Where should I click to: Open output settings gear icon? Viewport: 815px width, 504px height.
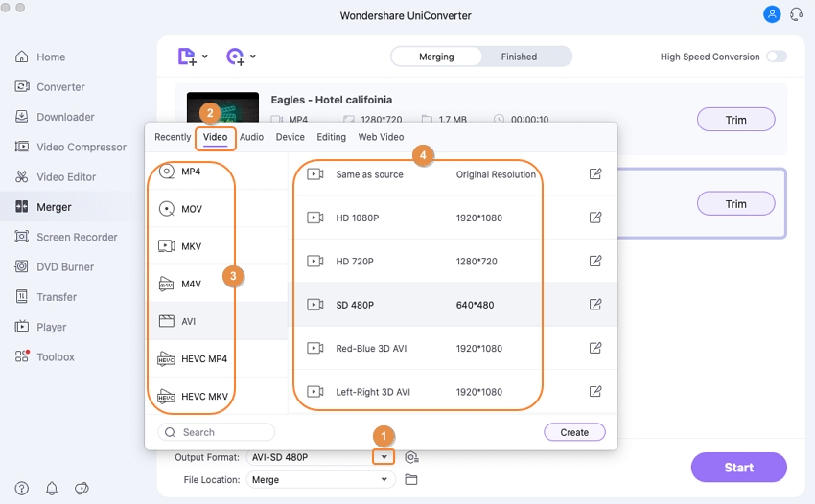click(411, 457)
